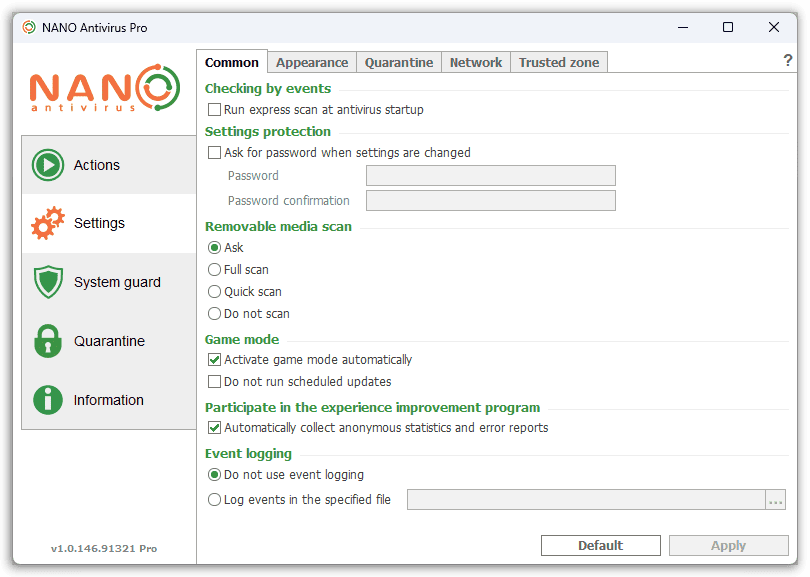Viewport: 810px width, 577px height.
Task: Click the title bar application icon
Action: pos(29,27)
